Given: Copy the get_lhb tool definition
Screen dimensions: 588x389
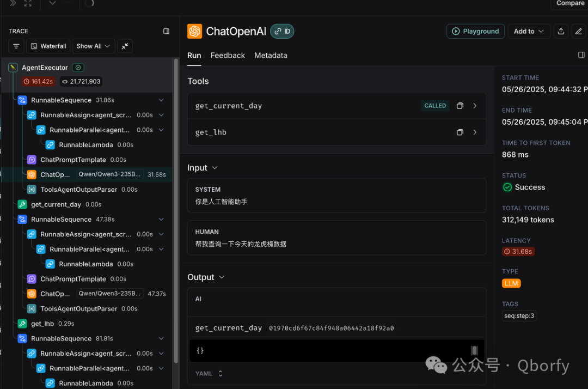Looking at the screenshot, I should click(460, 132).
